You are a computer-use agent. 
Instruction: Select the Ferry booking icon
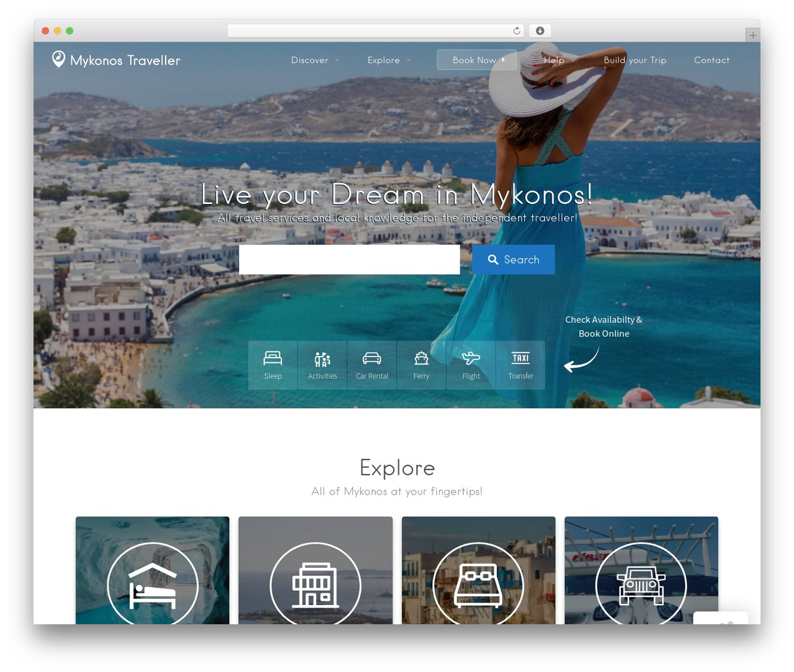click(421, 365)
